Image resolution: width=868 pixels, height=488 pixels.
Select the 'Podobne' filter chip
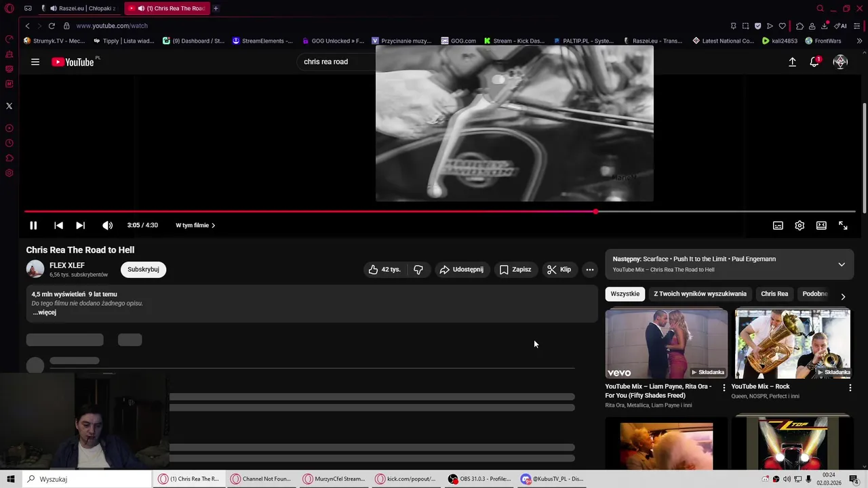click(x=814, y=293)
